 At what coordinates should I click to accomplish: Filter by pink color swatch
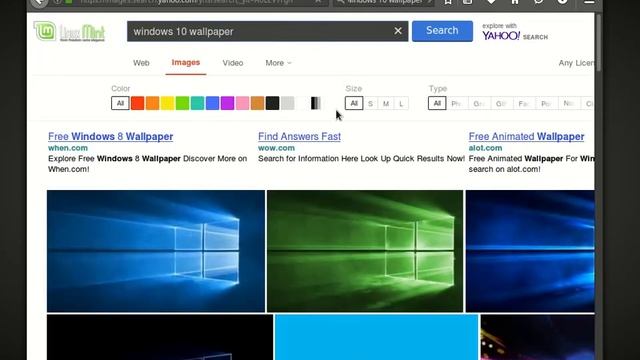click(242, 103)
